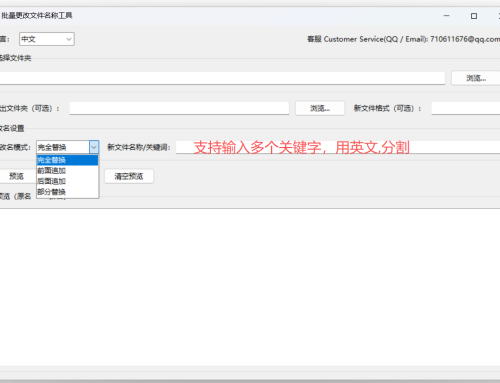Click the 新文件格式（可选） input field
This screenshot has height=383, width=500.
(x=466, y=108)
